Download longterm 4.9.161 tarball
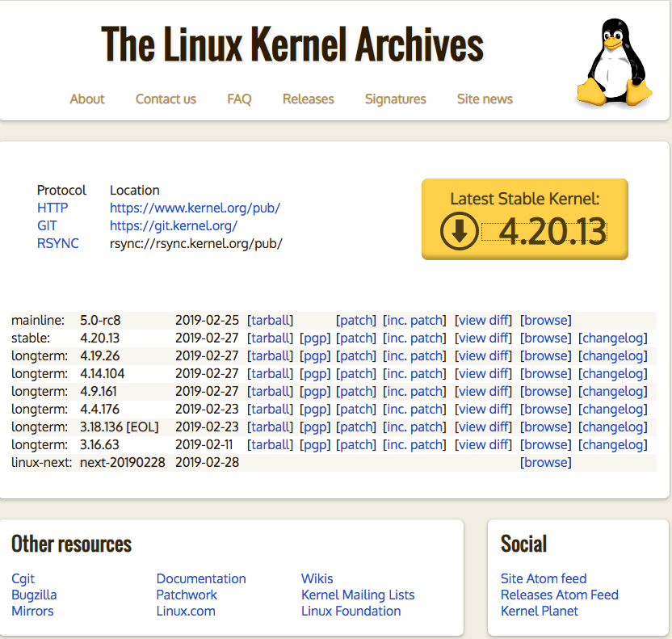This screenshot has width=672, height=639. (x=270, y=391)
